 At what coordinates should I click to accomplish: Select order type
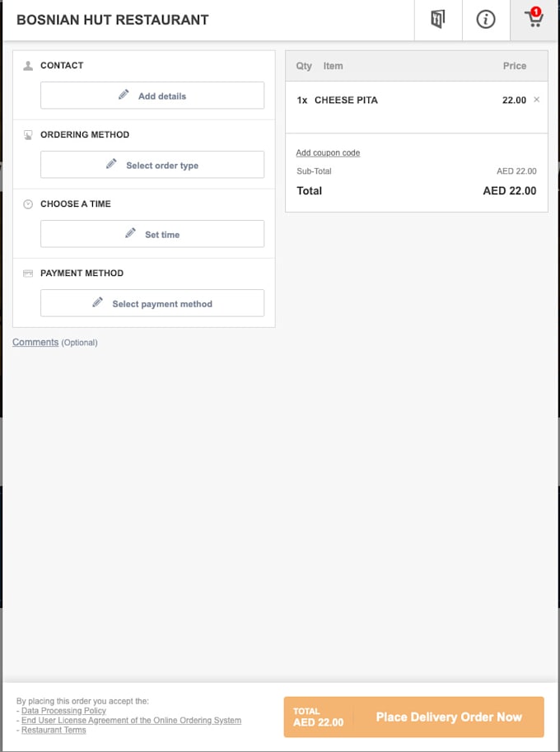(x=152, y=165)
